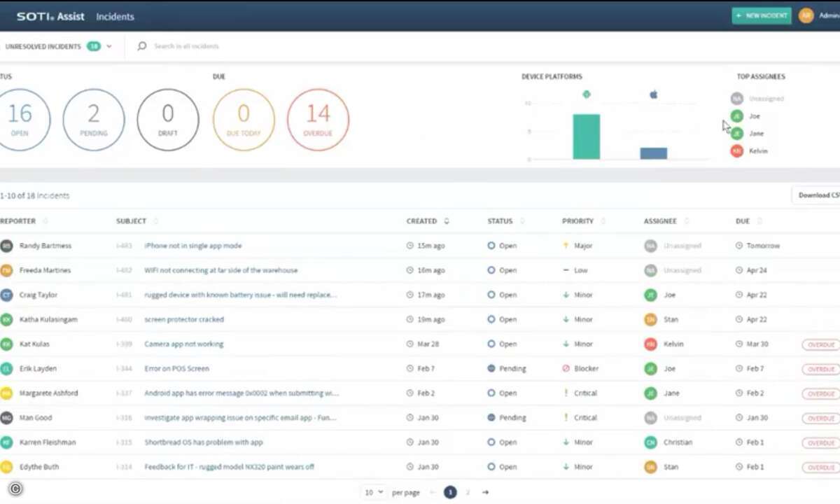Focus the Search in all incidents field
The height and width of the screenshot is (504, 840).
point(187,46)
